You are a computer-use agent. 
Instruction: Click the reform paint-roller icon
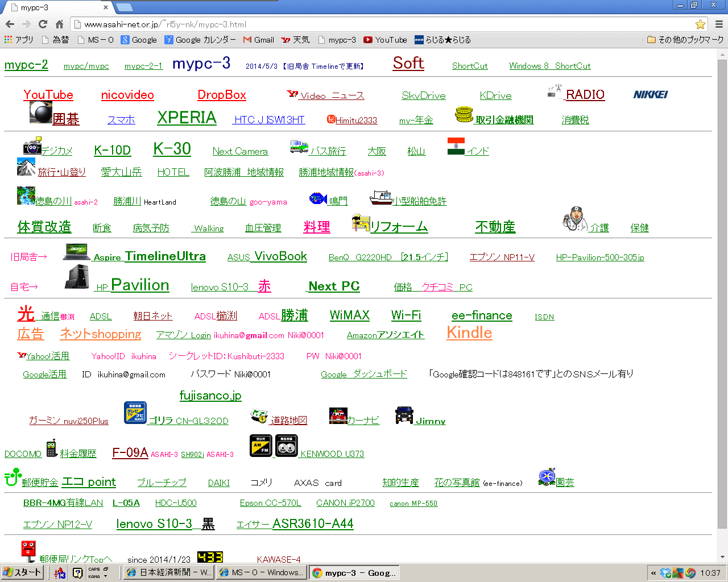click(x=361, y=223)
